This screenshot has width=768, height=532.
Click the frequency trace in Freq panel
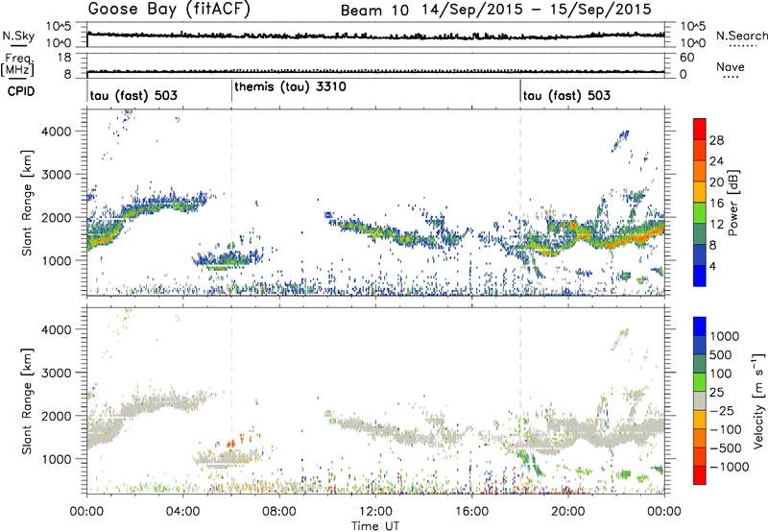pyautogui.click(x=375, y=72)
